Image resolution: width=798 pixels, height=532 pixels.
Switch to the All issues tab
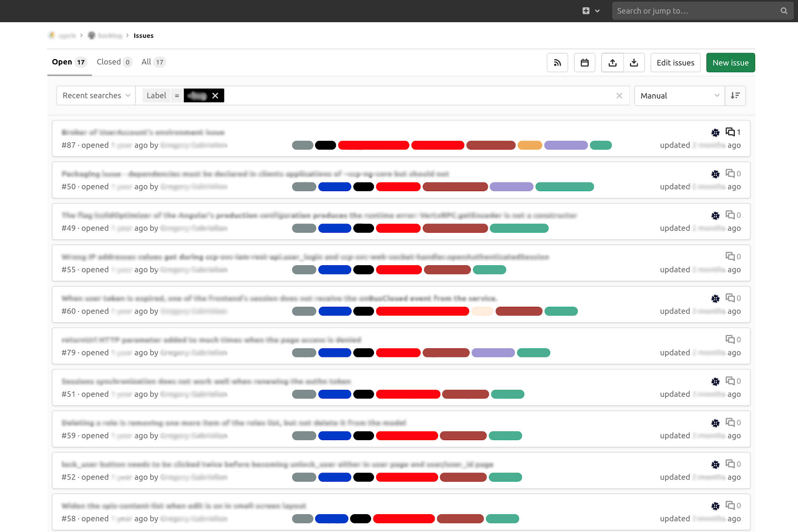[153, 62]
